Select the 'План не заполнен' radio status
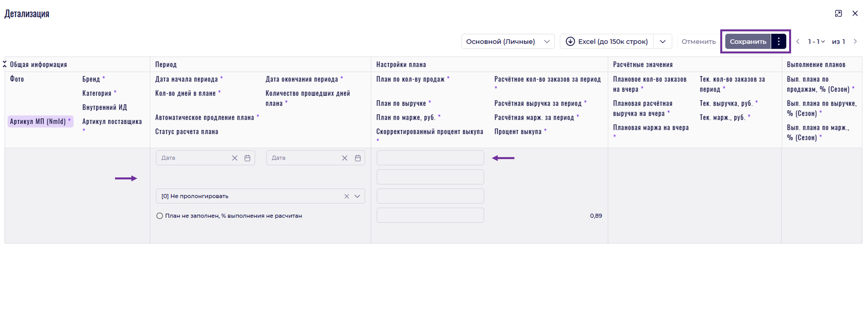The width and height of the screenshot is (868, 316). (159, 216)
